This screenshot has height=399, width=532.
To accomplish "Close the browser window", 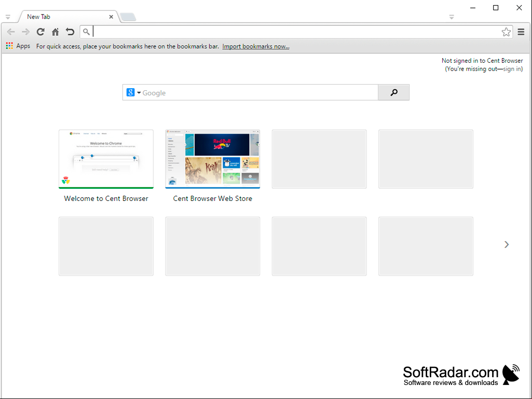I will click(519, 8).
